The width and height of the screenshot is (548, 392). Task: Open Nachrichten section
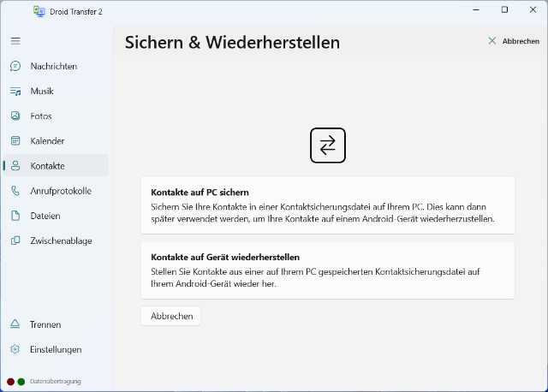[56, 66]
